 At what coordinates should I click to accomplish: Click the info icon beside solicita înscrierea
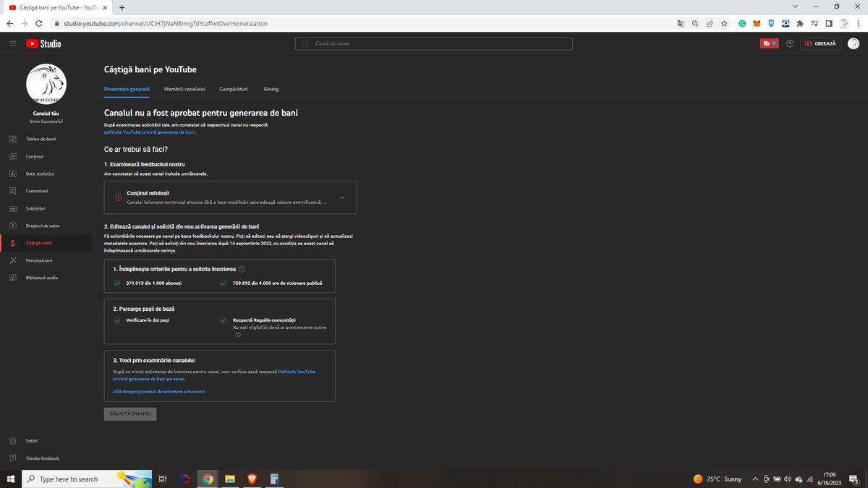(x=242, y=269)
